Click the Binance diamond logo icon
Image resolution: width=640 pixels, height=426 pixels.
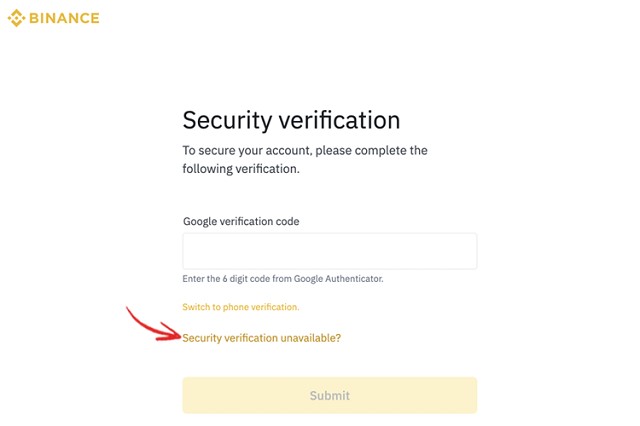(x=16, y=18)
